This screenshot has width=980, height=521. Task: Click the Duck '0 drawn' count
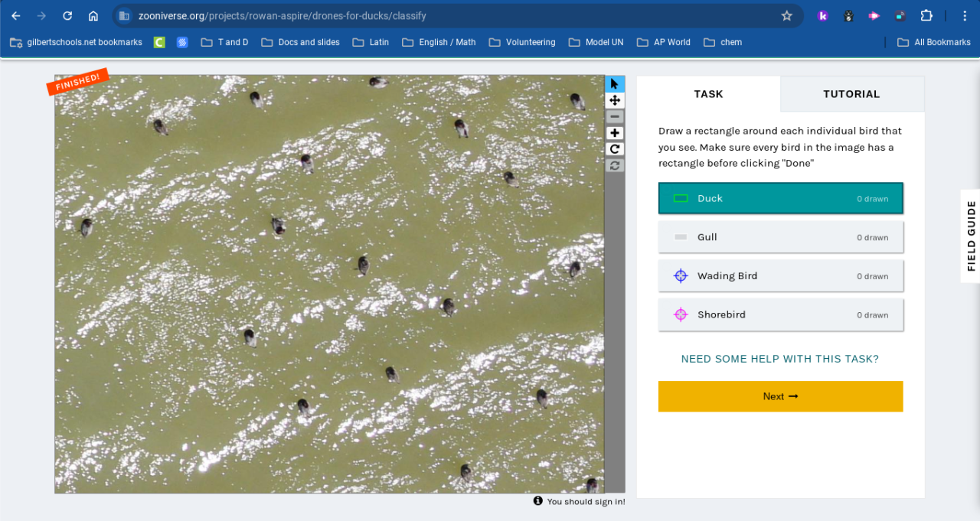click(873, 199)
